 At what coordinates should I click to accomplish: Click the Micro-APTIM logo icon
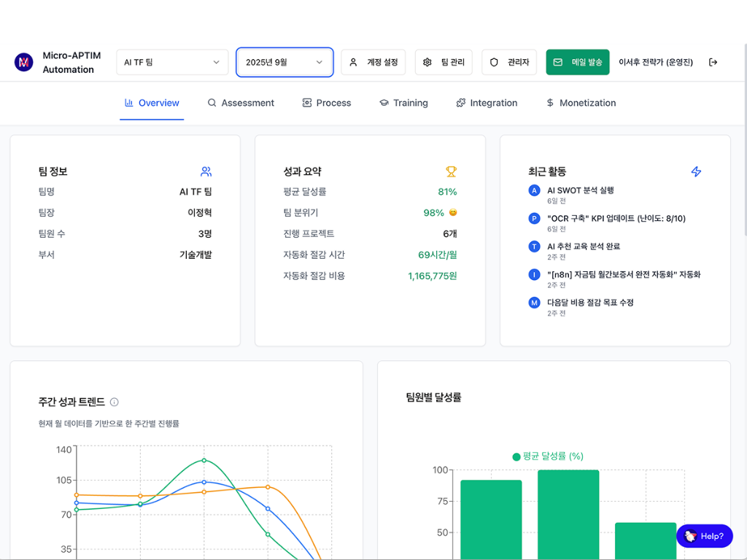click(23, 63)
